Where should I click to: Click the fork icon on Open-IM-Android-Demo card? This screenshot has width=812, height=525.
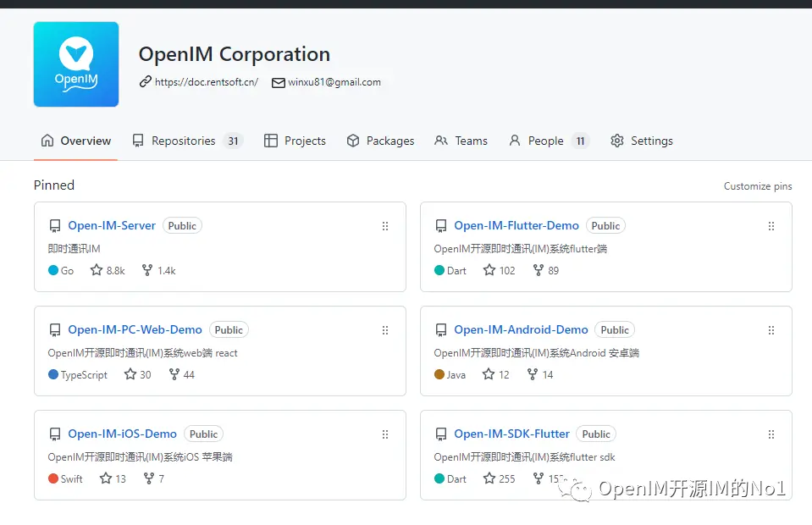[532, 374]
